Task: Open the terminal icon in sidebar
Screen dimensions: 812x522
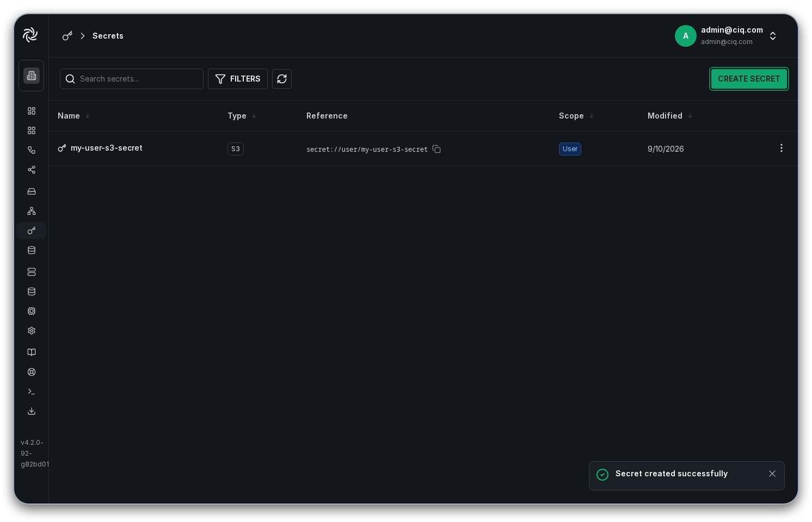Action: [x=32, y=391]
